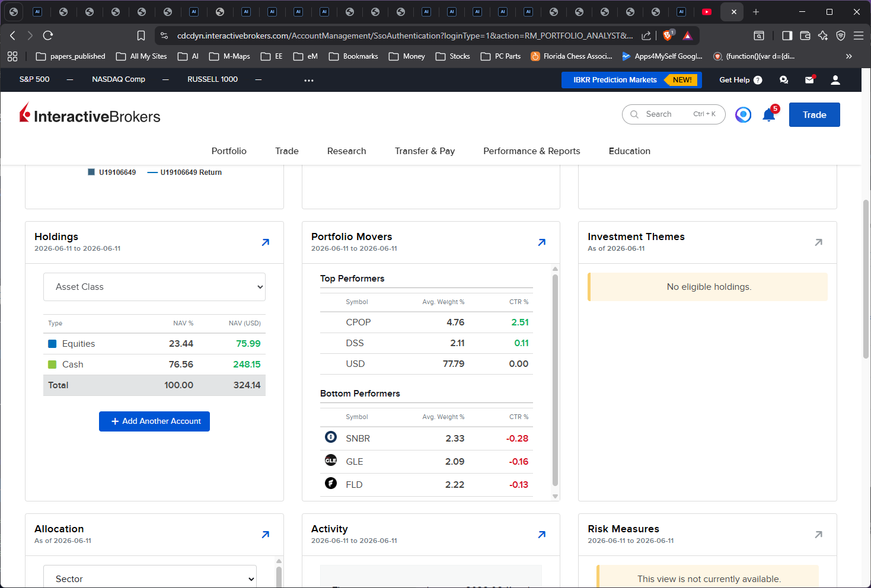Open the Brave Wallet icon
The image size is (871, 588).
805,36
